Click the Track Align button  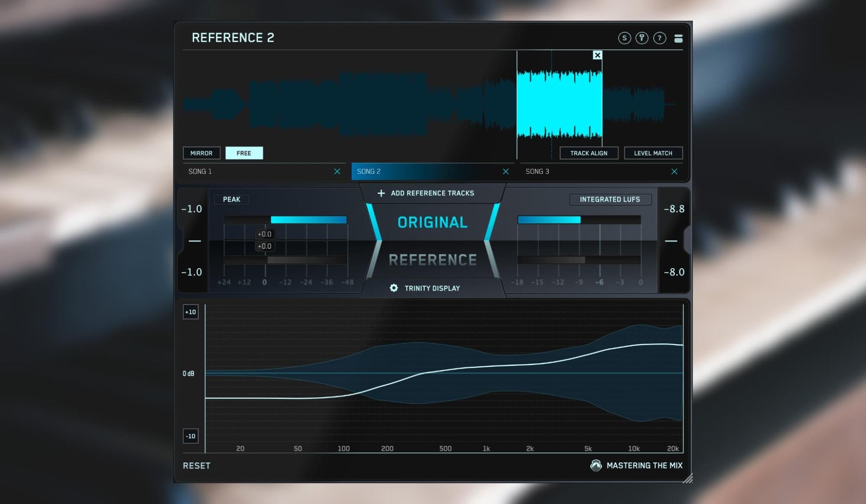[x=589, y=153]
